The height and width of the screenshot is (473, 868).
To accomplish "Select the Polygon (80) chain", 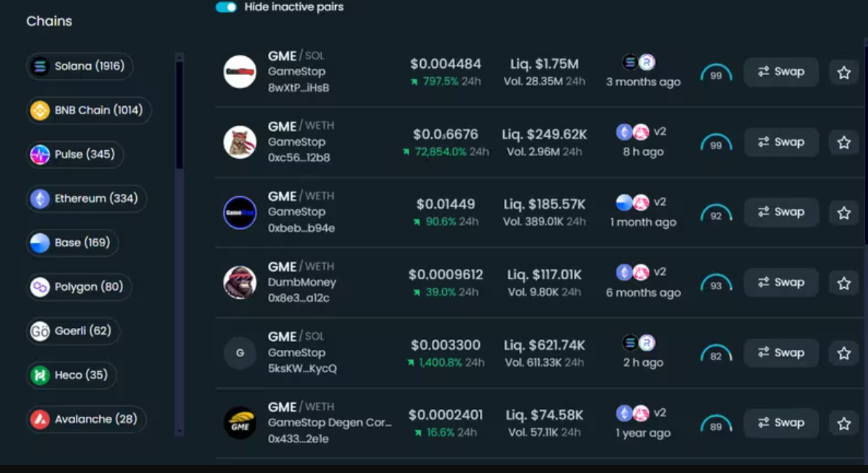I will pos(79,287).
